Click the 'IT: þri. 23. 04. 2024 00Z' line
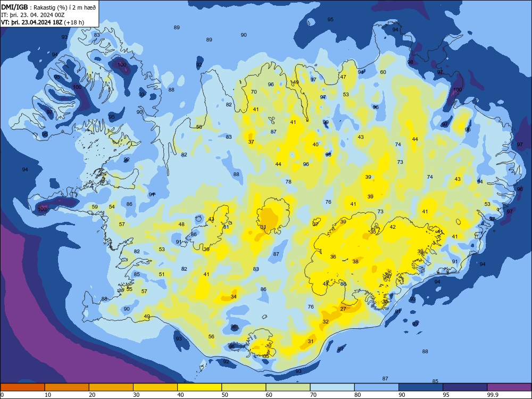The image size is (532, 399). point(33,15)
